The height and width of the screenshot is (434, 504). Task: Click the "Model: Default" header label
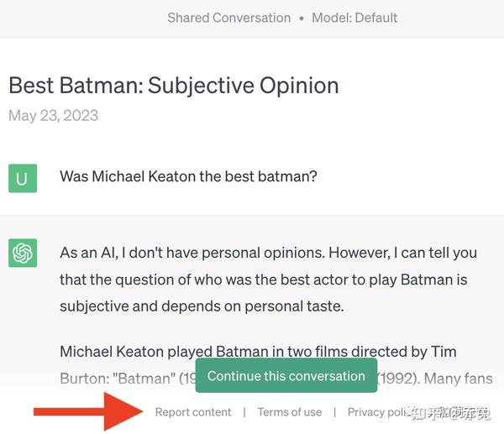[x=354, y=18]
